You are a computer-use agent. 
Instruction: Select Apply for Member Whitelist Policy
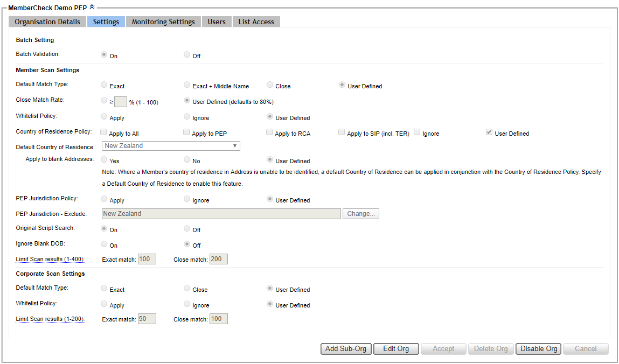pyautogui.click(x=104, y=116)
